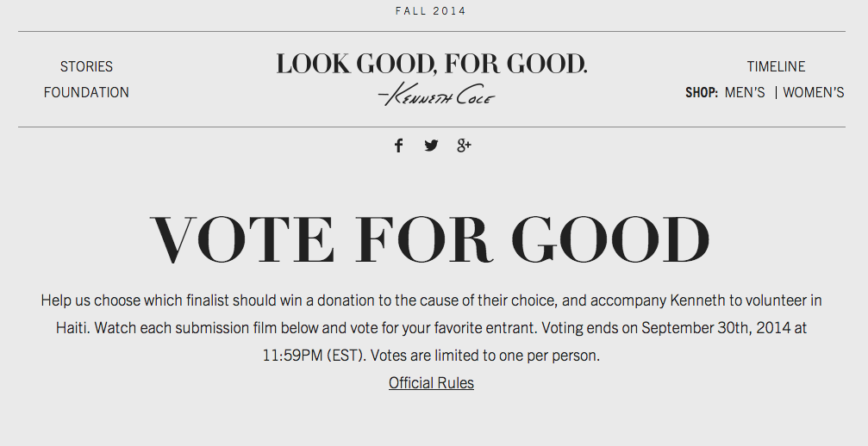The height and width of the screenshot is (446, 868).
Task: Open the Timeline navigation link
Action: coord(776,66)
